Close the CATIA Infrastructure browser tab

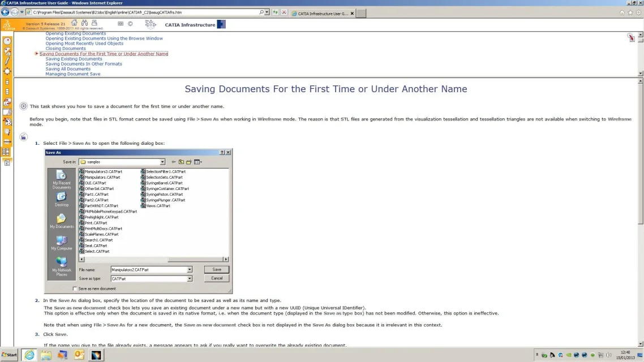(x=352, y=14)
